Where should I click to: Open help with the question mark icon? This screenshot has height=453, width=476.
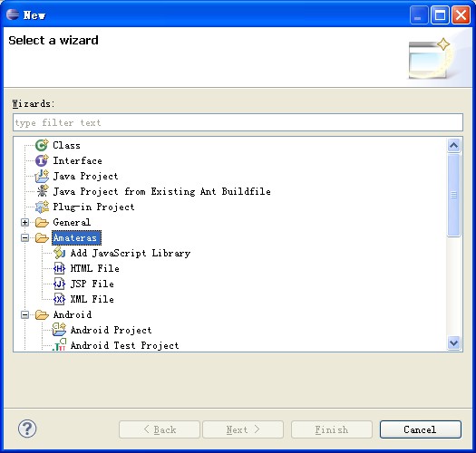pyautogui.click(x=27, y=429)
